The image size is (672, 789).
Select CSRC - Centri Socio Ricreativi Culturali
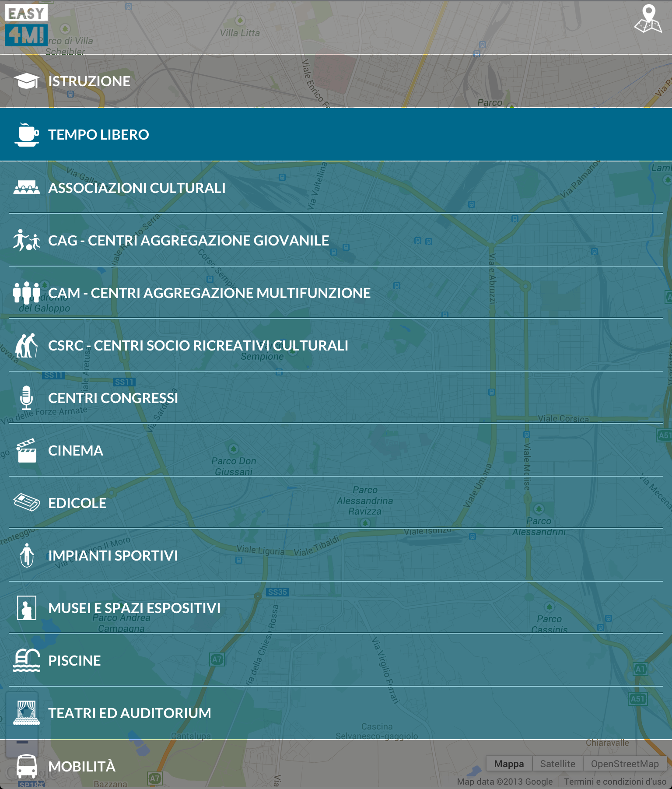pos(336,345)
